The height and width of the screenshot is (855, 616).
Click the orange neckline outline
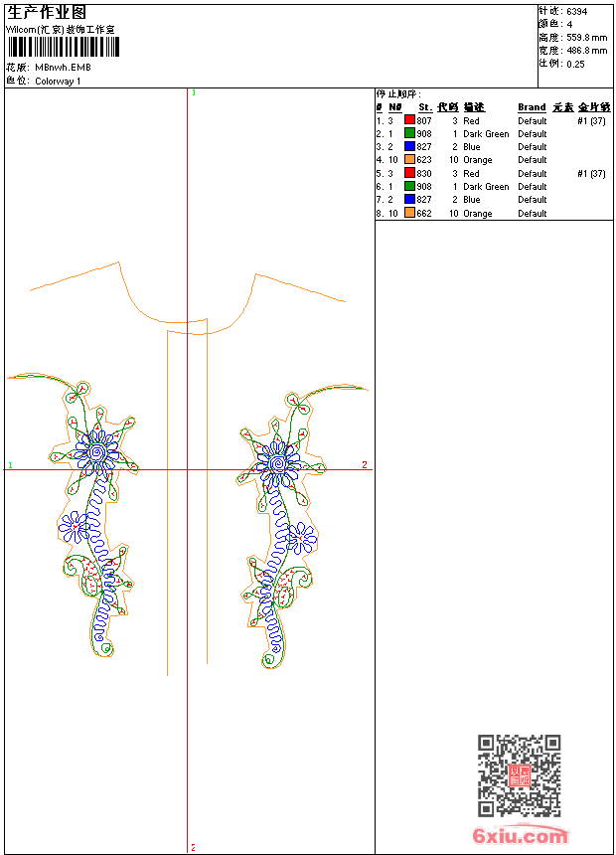188,299
